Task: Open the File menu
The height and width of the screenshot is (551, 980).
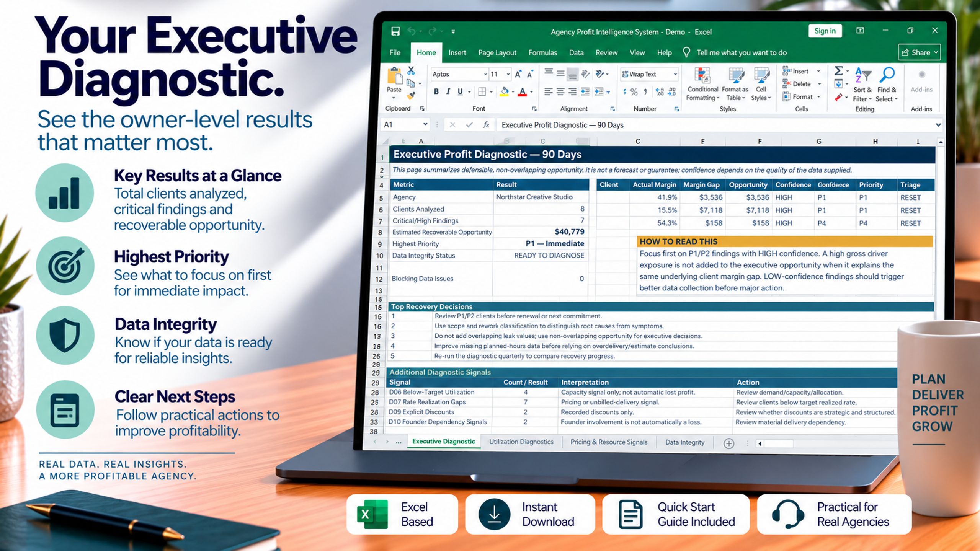Action: click(395, 53)
